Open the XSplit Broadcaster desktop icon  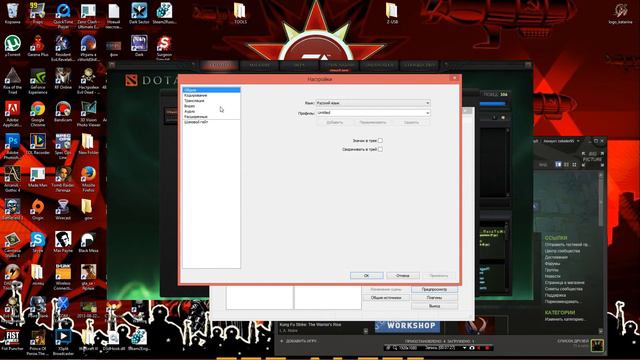coord(63,343)
